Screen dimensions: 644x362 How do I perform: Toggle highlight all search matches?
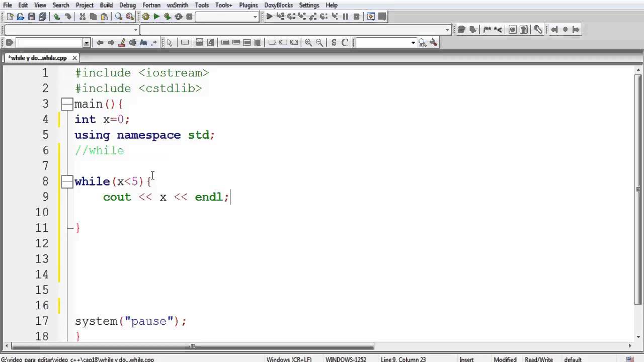pyautogui.click(x=122, y=43)
